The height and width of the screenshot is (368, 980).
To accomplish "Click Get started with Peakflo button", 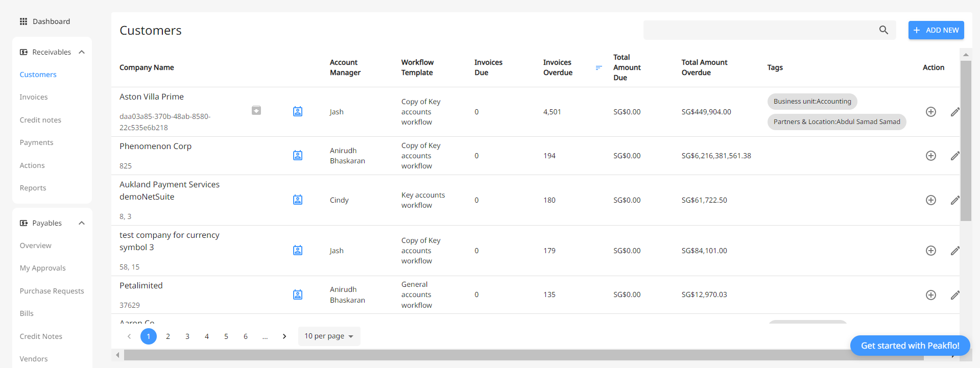I will point(910,346).
